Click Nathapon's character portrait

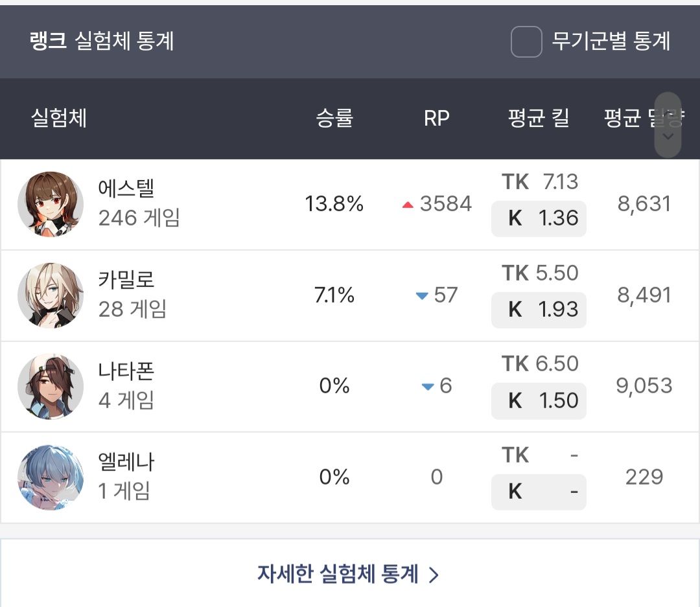click(51, 387)
